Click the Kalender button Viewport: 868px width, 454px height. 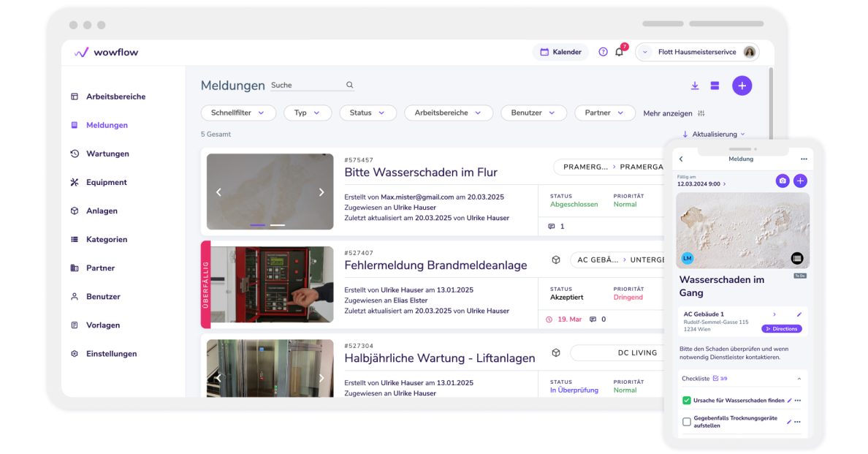point(560,52)
